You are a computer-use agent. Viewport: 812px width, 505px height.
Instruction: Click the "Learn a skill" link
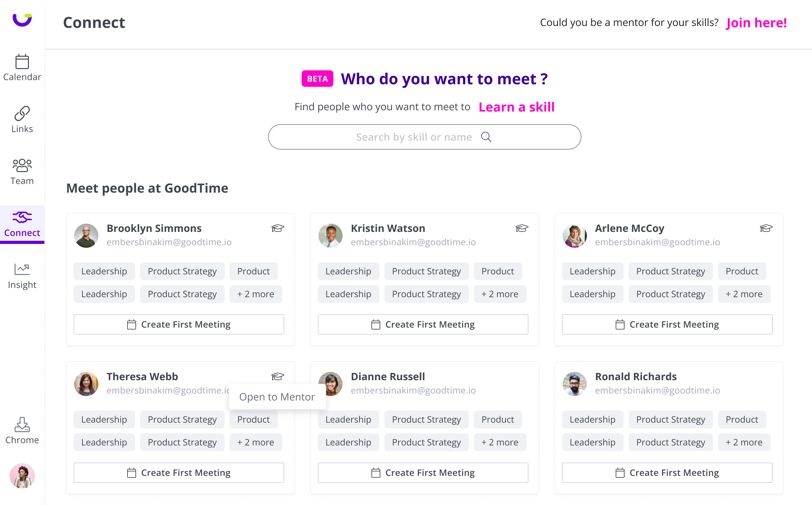point(516,107)
